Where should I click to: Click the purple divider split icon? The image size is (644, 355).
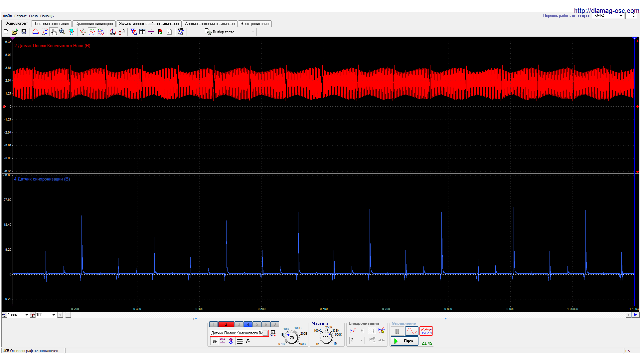151,32
